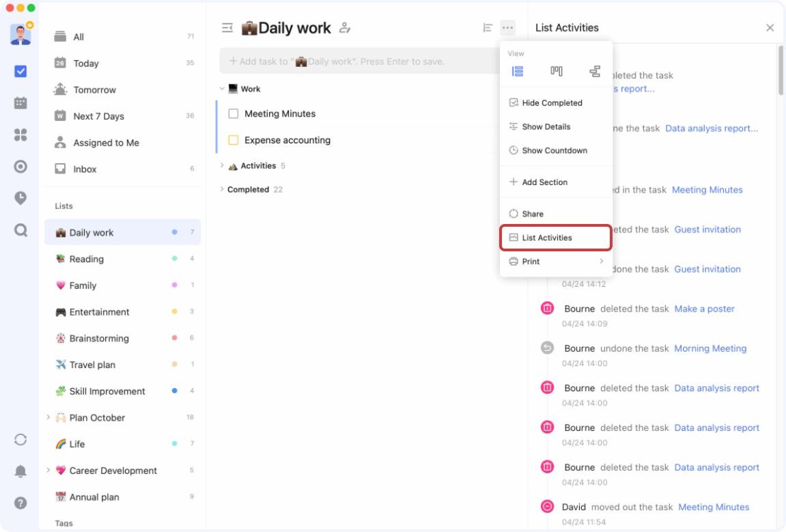Screen dimensions: 786x532
Task: Select the Timeline view icon in the View section
Action: (594, 70)
